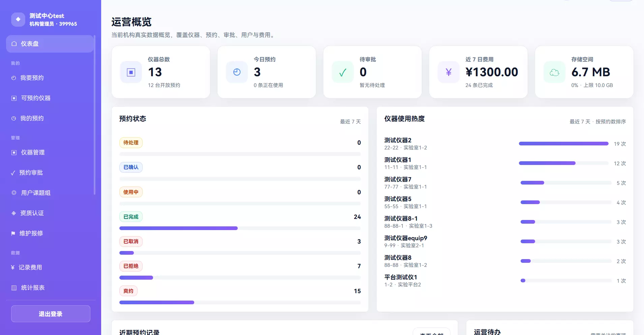Image resolution: width=644 pixels, height=335 pixels.
Task: Open the 仪表盘 menu item
Action: [50, 44]
